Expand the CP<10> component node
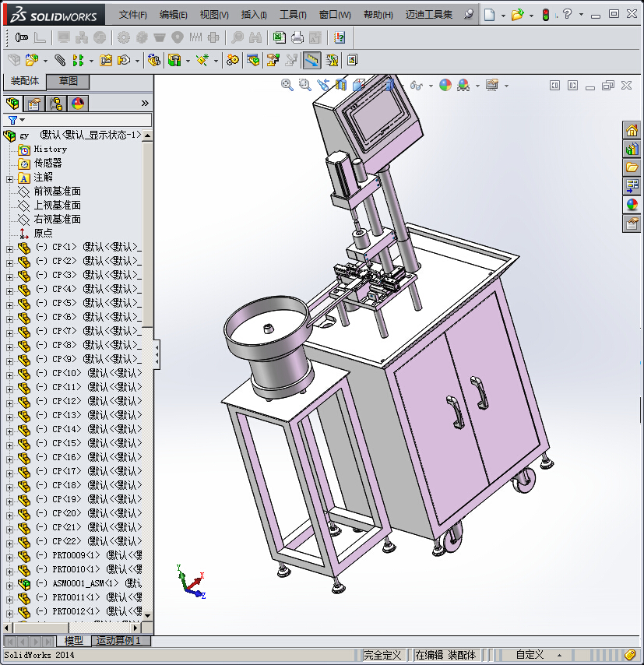This screenshot has height=665, width=644. 9,375
